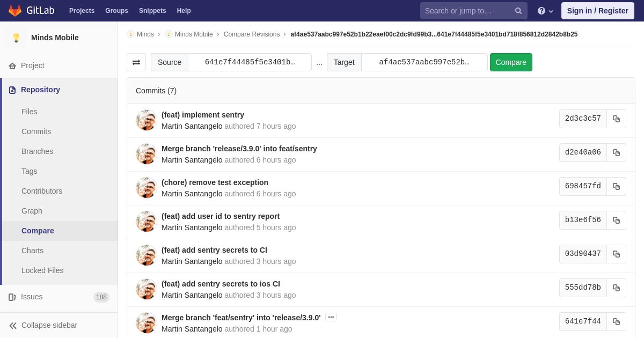Collapse the sidebar

[43, 325]
